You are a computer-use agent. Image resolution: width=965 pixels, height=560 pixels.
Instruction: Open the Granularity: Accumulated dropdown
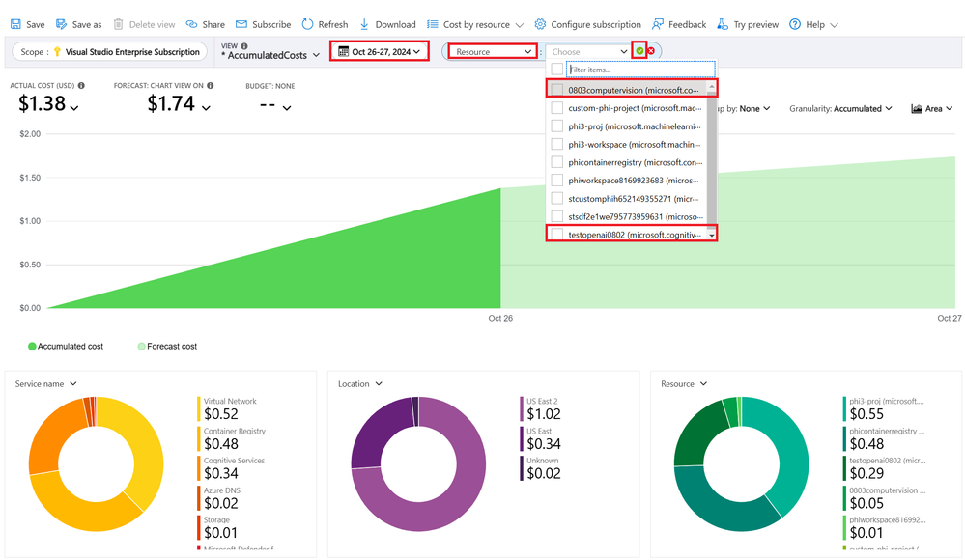click(840, 108)
